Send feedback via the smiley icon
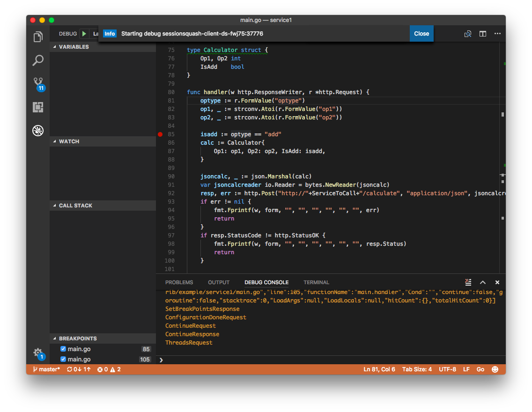This screenshot has height=412, width=532. (x=495, y=369)
